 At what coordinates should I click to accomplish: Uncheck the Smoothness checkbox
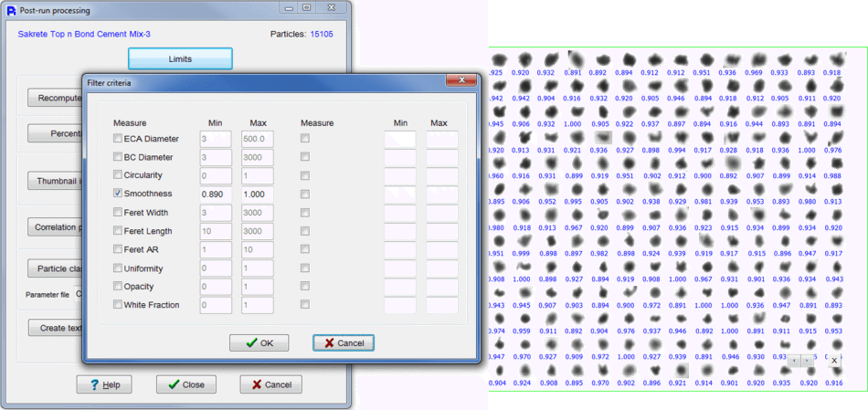pos(117,194)
